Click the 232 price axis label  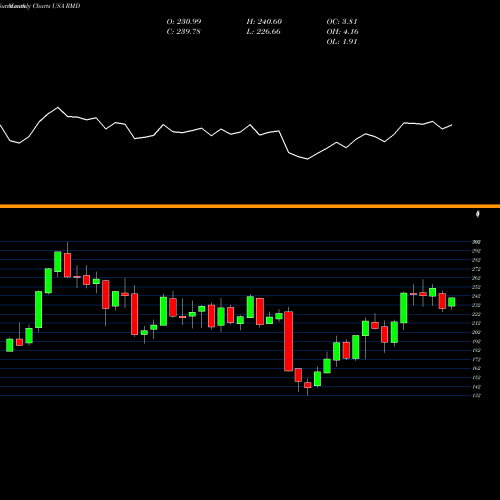(x=476, y=305)
